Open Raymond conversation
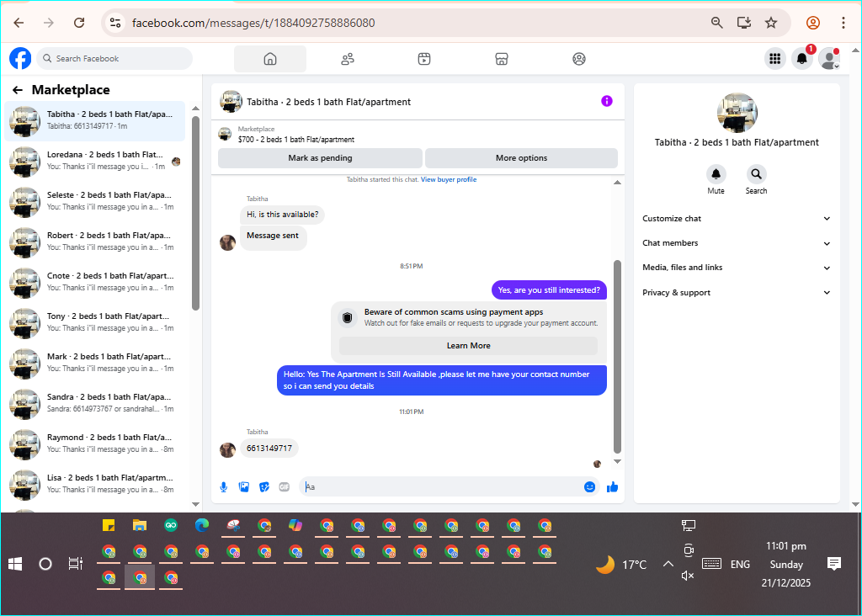862x616 pixels. pos(95,444)
